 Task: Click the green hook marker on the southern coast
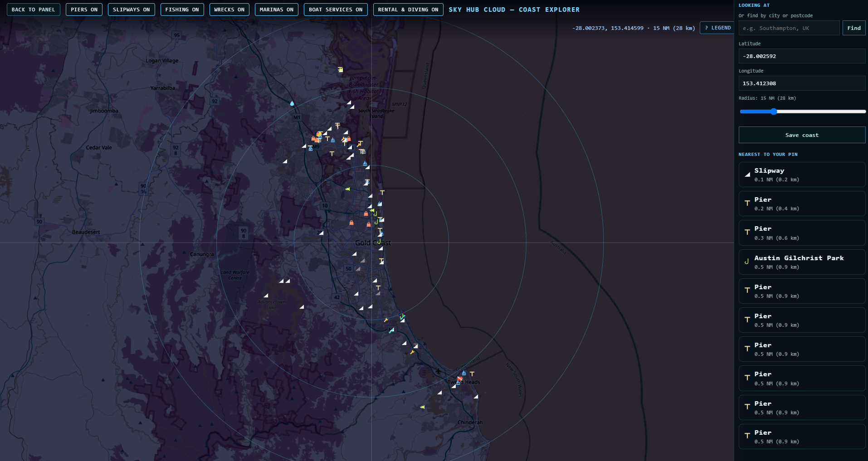point(402,316)
